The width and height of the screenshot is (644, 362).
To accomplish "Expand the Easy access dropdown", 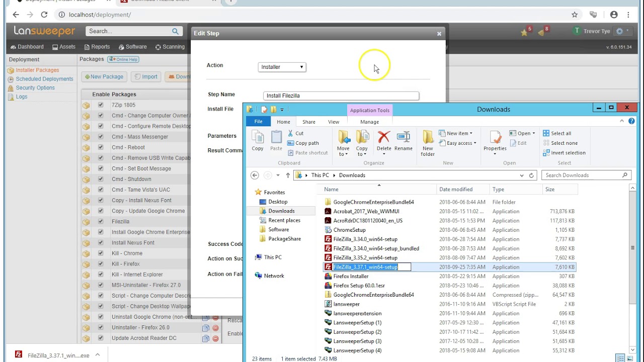I will click(474, 143).
